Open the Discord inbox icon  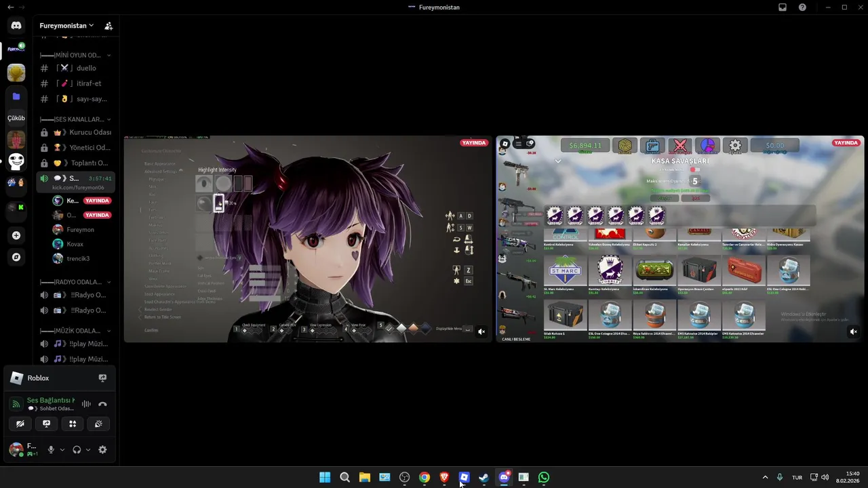point(782,7)
